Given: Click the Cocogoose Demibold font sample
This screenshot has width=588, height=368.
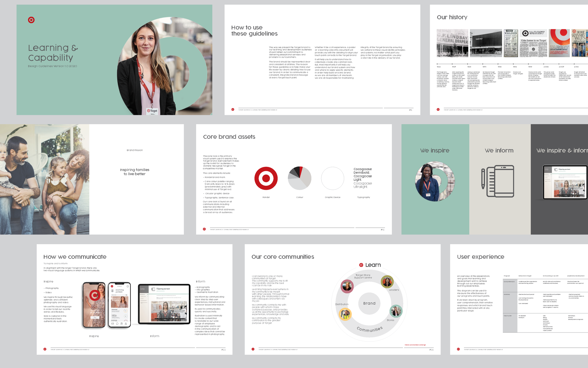Looking at the screenshot, I should coord(362,171).
